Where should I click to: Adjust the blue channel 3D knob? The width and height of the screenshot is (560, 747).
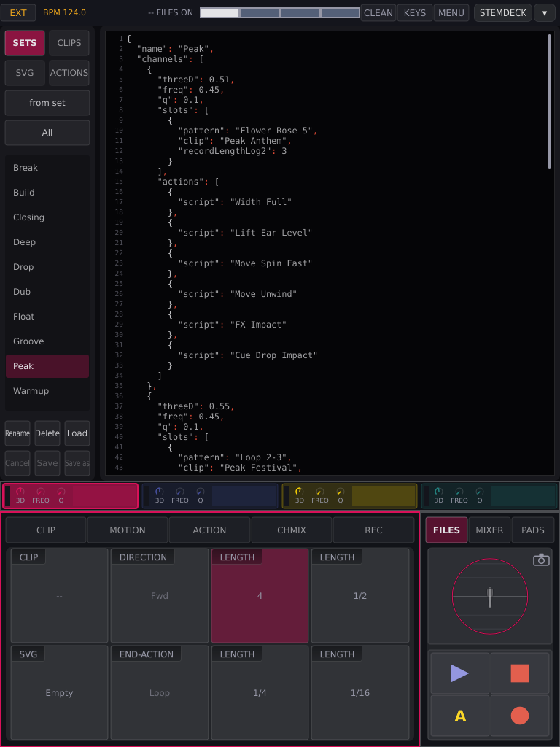160,492
